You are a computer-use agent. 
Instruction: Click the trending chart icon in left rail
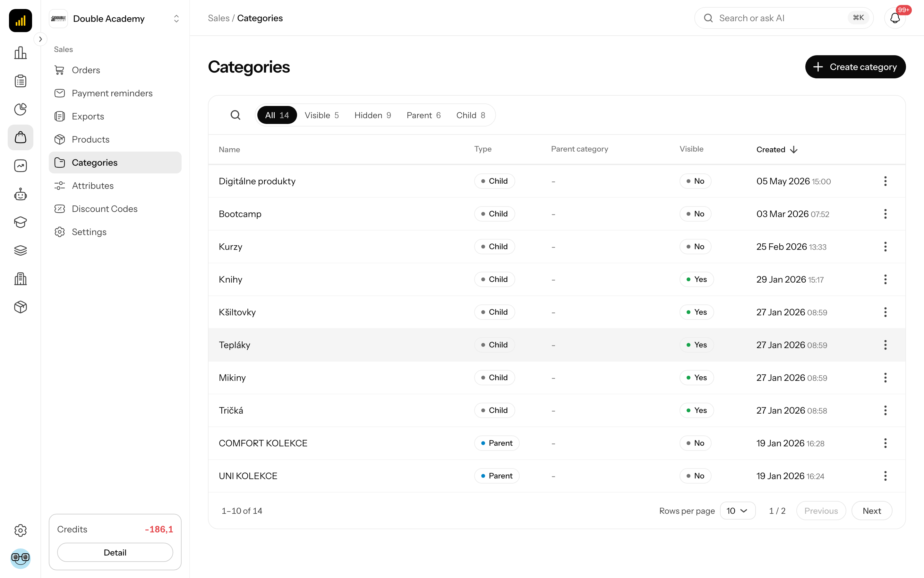click(20, 166)
